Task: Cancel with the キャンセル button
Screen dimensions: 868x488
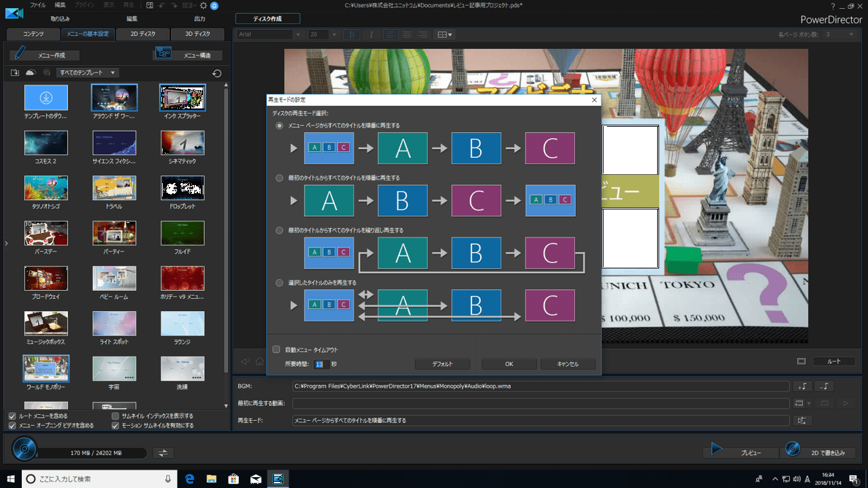Action: pyautogui.click(x=568, y=364)
